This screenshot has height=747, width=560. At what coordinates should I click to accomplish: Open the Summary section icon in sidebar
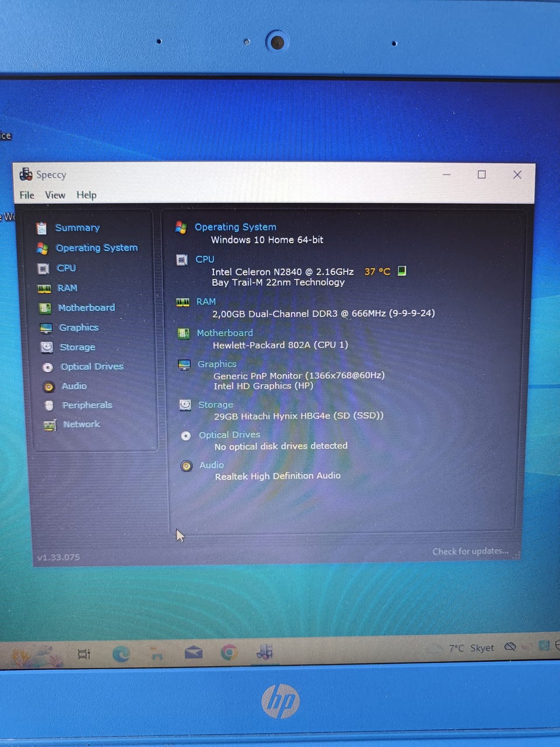[41, 228]
